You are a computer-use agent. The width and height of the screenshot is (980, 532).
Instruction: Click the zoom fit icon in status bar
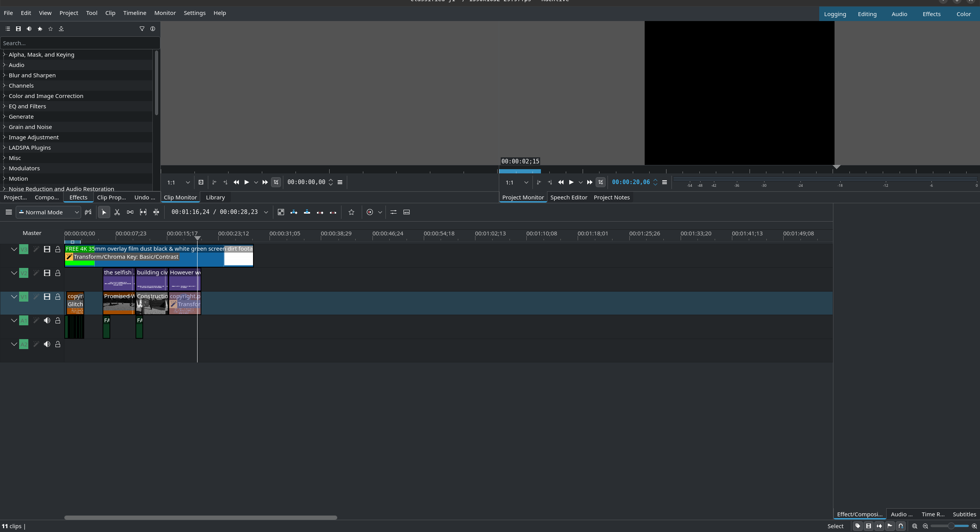(x=915, y=526)
